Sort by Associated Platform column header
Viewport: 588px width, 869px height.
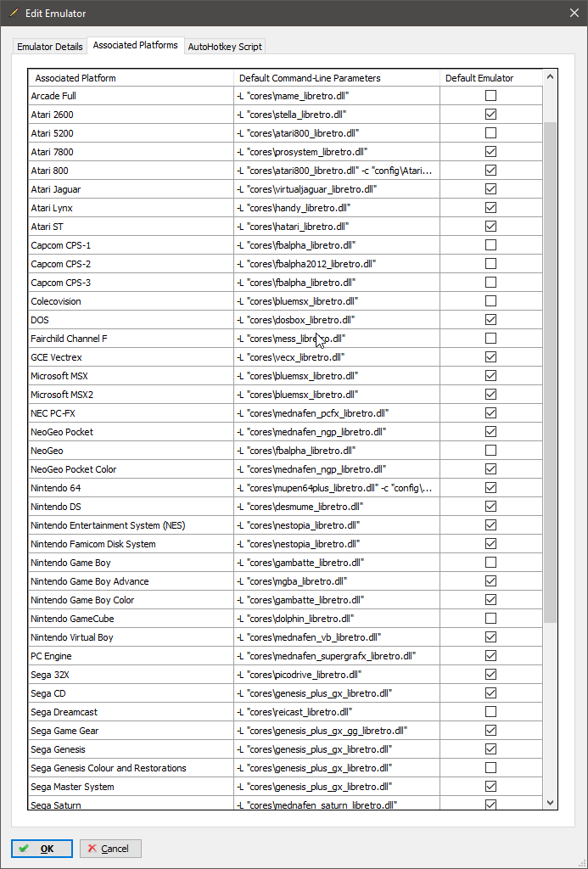(131, 78)
